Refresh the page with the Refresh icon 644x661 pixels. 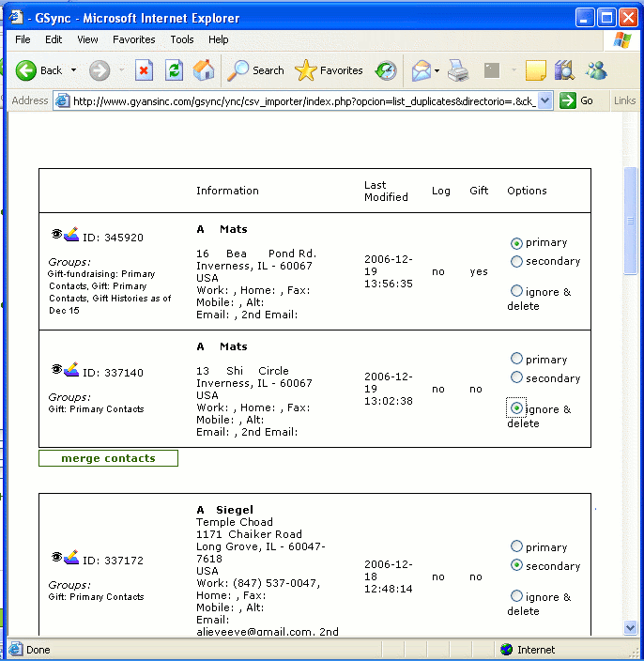174,70
